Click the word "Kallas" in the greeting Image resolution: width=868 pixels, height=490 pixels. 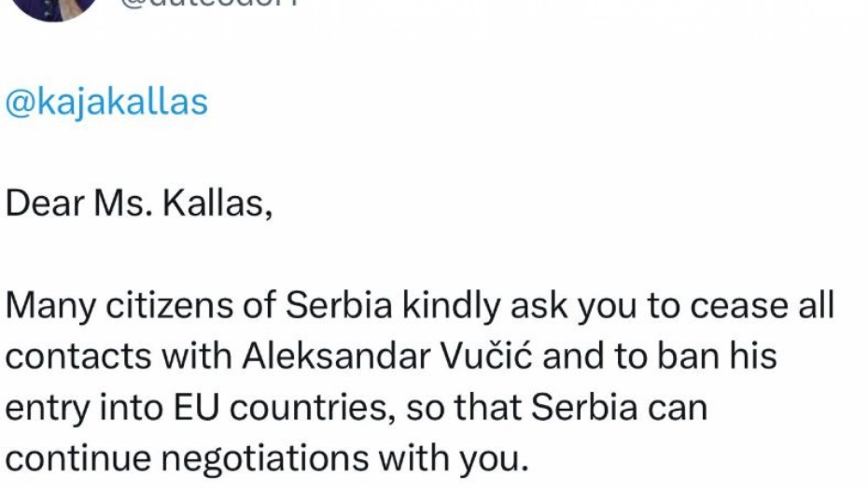click(216, 204)
